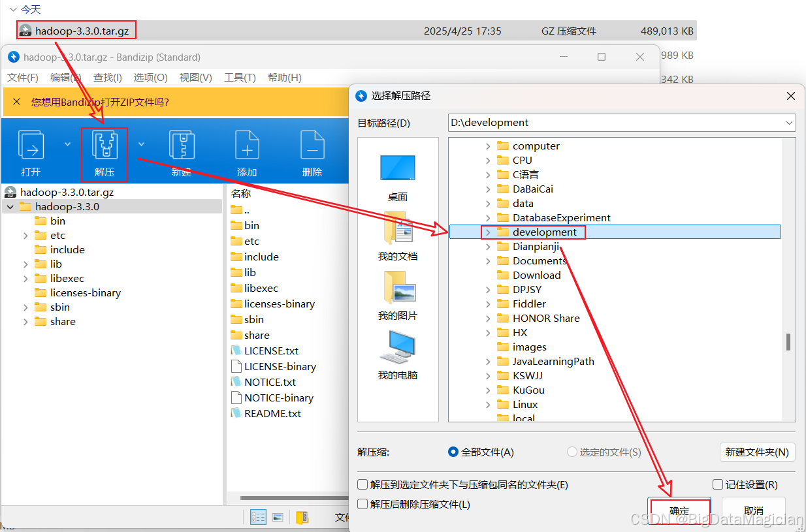
Task: Select libexec folder in file list
Action: click(261, 288)
